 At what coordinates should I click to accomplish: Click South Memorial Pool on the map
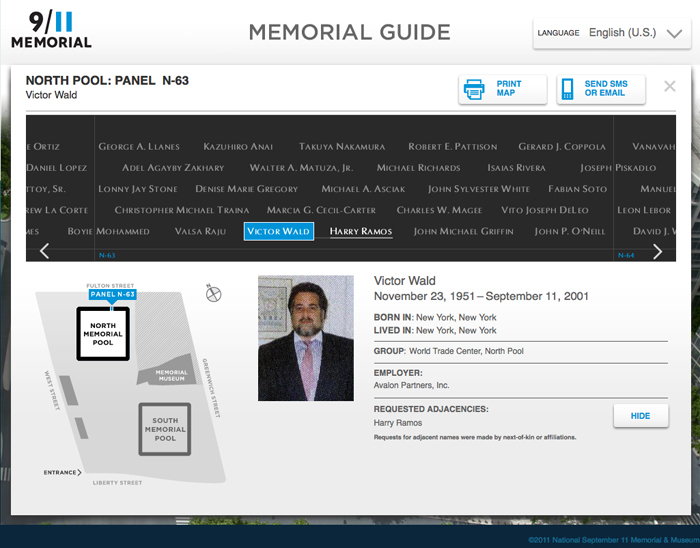165,429
